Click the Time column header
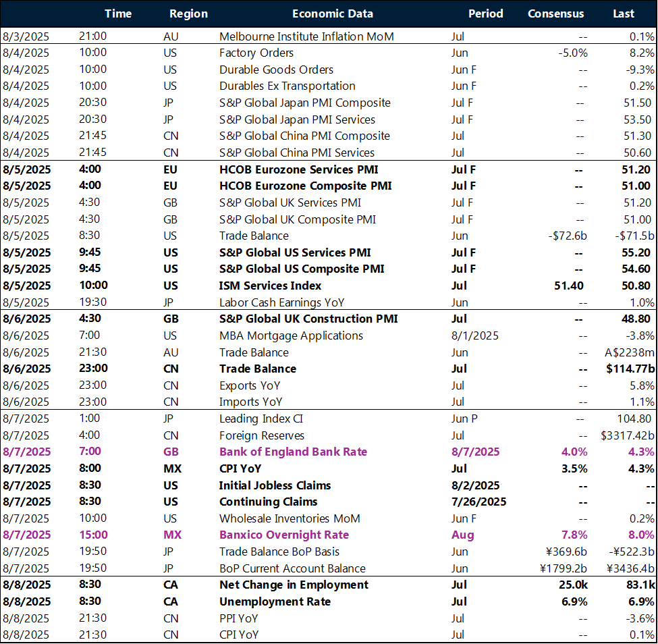This screenshot has height=644, width=658. click(x=119, y=14)
